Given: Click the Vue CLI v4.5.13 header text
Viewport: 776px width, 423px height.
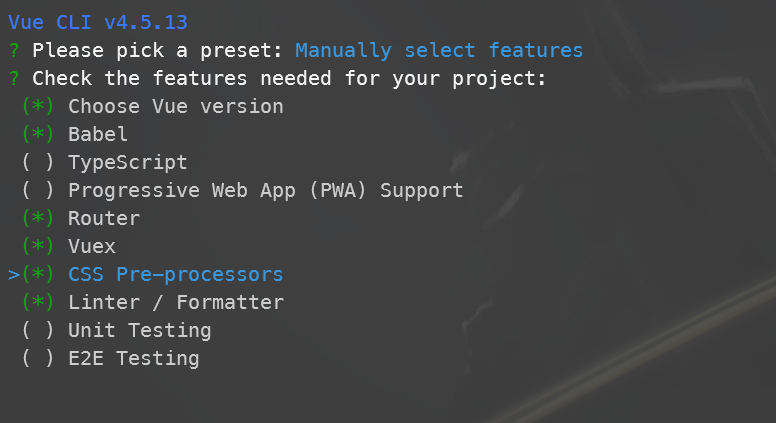Looking at the screenshot, I should tap(97, 22).
